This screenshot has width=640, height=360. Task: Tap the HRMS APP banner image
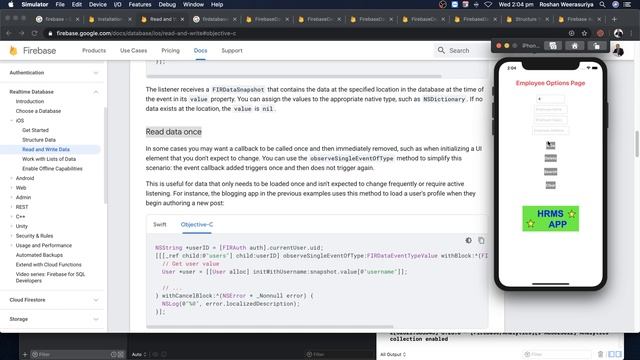tap(550, 218)
